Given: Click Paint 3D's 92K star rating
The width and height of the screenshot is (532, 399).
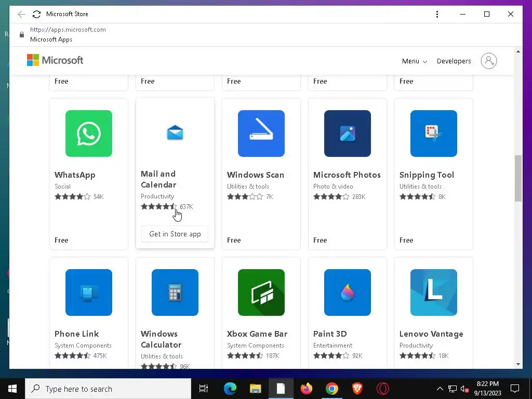Looking at the screenshot, I should (x=338, y=355).
